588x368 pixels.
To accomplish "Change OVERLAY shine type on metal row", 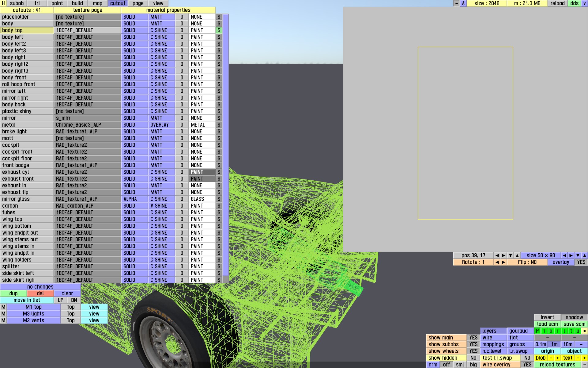I will (162, 125).
